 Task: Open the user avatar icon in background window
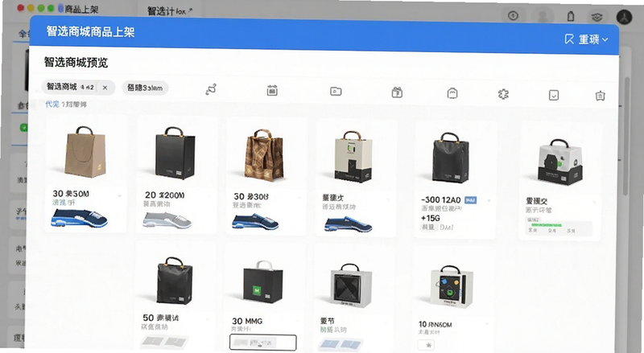pyautogui.click(x=543, y=16)
